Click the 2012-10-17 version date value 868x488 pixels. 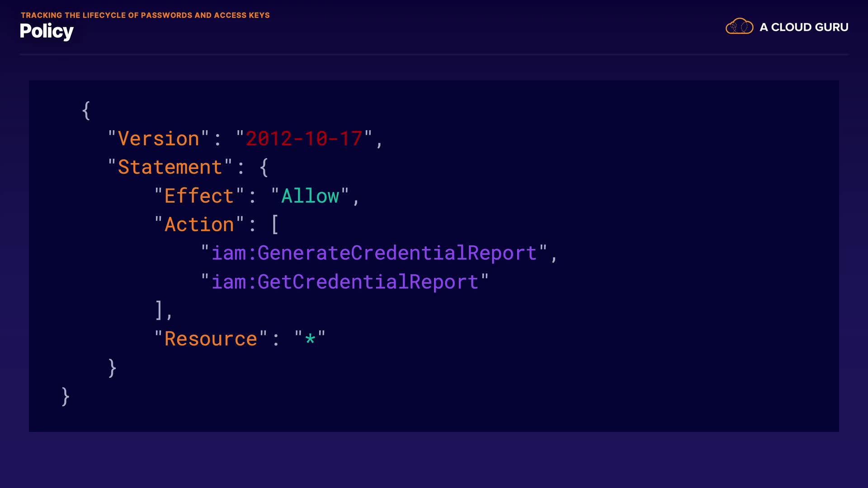304,139
